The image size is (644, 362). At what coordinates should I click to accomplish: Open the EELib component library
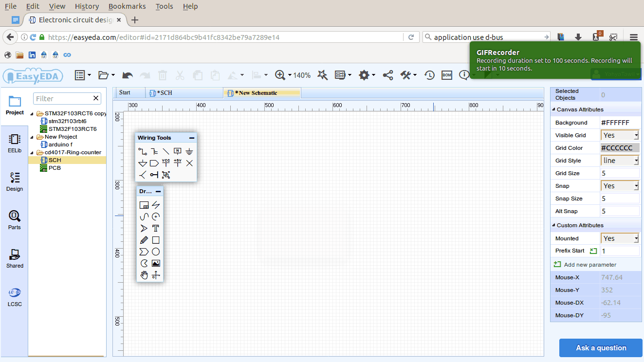(15, 144)
